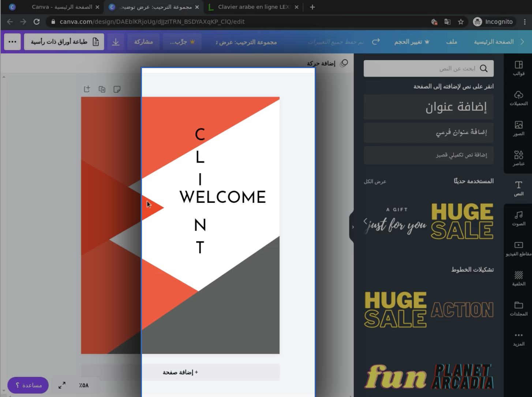Choose the HUGE SALE font combination thumbnail
The image size is (532, 397).
click(x=396, y=309)
